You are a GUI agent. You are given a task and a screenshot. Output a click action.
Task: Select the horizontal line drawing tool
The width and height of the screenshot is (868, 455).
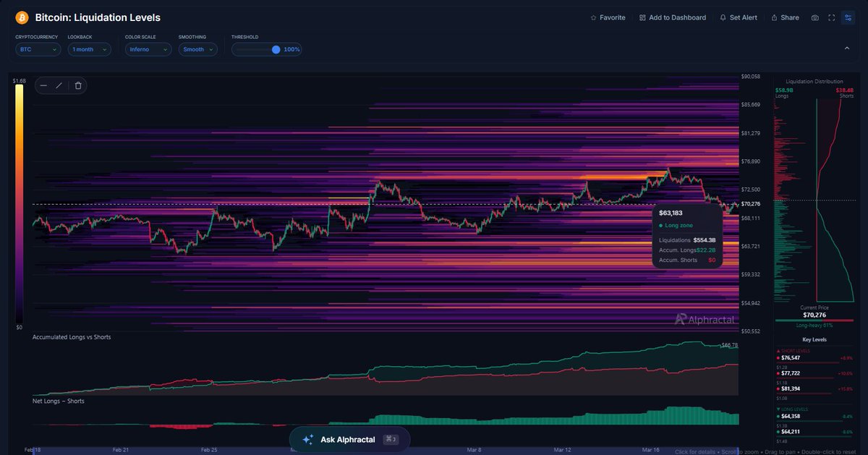click(43, 85)
